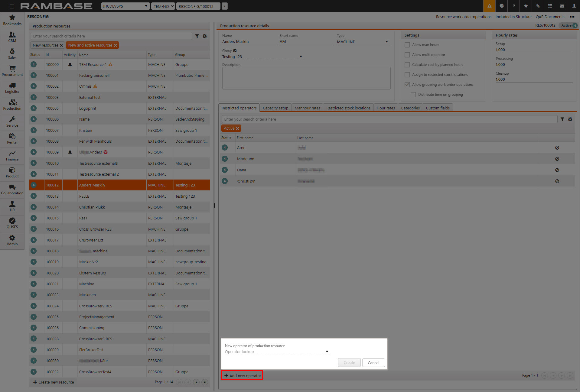Switch to the Capacity setup tab
The image size is (580, 392).
click(275, 108)
